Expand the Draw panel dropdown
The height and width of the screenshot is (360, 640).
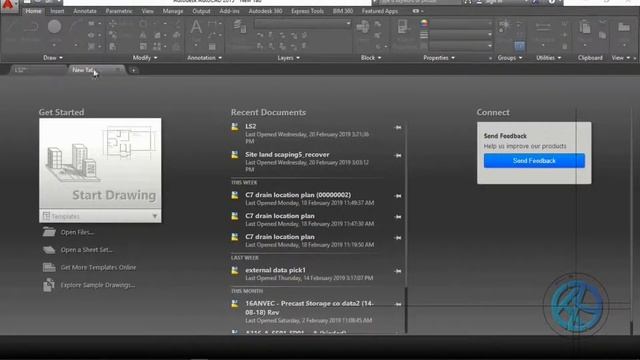pyautogui.click(x=53, y=58)
